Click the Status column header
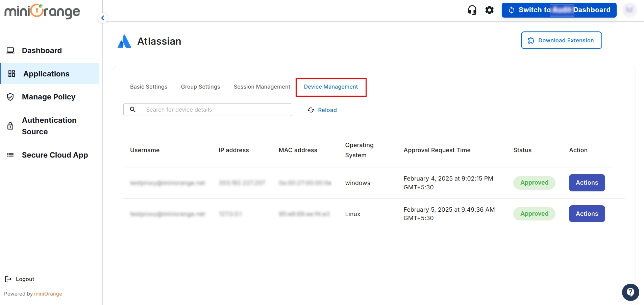The width and height of the screenshot is (644, 305). coord(522,150)
